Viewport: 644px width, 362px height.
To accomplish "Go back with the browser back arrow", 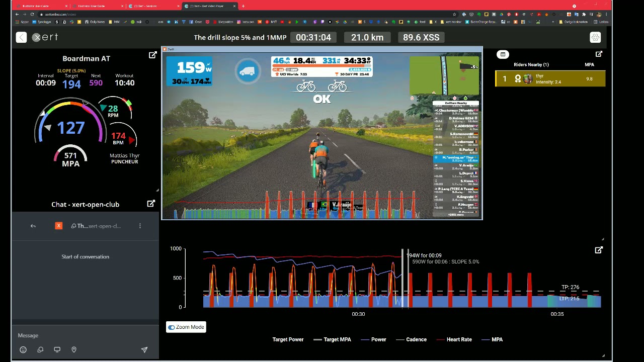I will point(17,14).
